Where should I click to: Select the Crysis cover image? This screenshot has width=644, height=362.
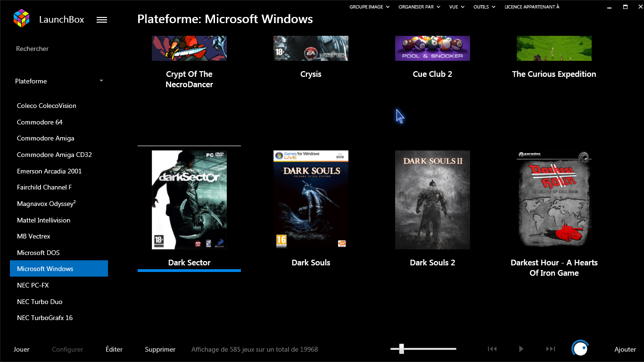pyautogui.click(x=311, y=48)
